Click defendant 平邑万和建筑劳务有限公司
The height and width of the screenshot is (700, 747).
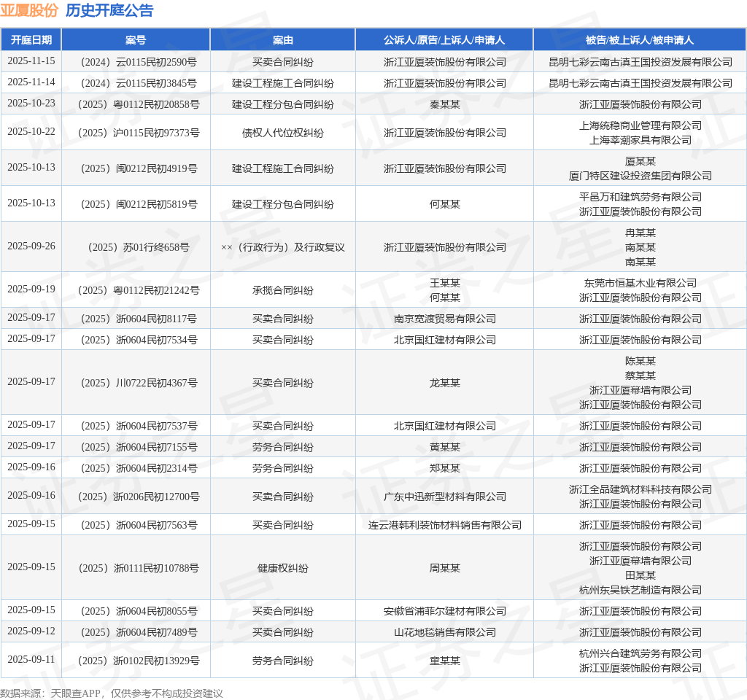pyautogui.click(x=640, y=197)
